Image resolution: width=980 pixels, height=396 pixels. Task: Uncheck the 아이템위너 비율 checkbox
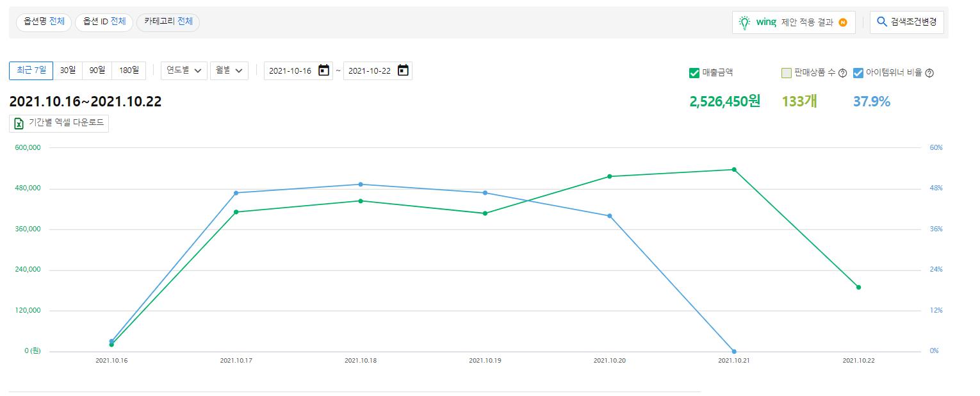pos(858,73)
